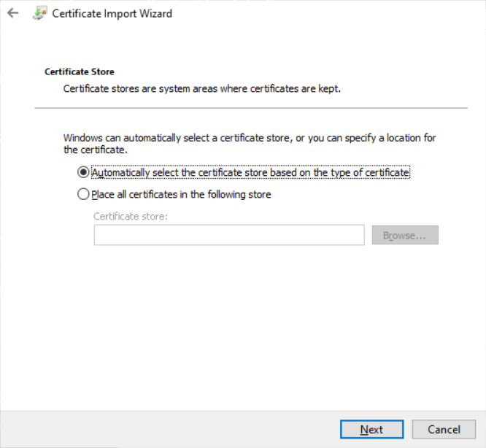Click the 'Certificate stores are system areas' description

point(202,88)
